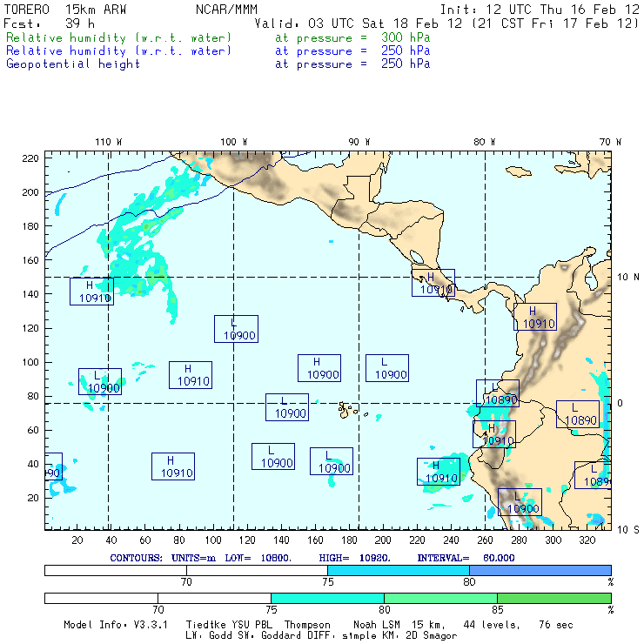Click the '0' equator latitude label at right

[x=621, y=403]
